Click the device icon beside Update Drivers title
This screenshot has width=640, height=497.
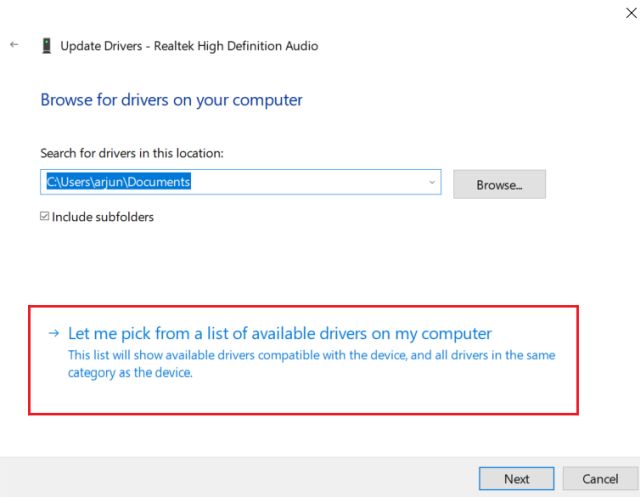(x=47, y=46)
